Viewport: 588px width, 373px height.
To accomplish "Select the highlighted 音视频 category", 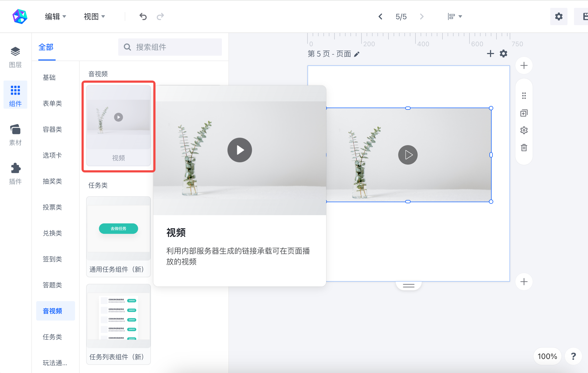I will click(x=55, y=311).
